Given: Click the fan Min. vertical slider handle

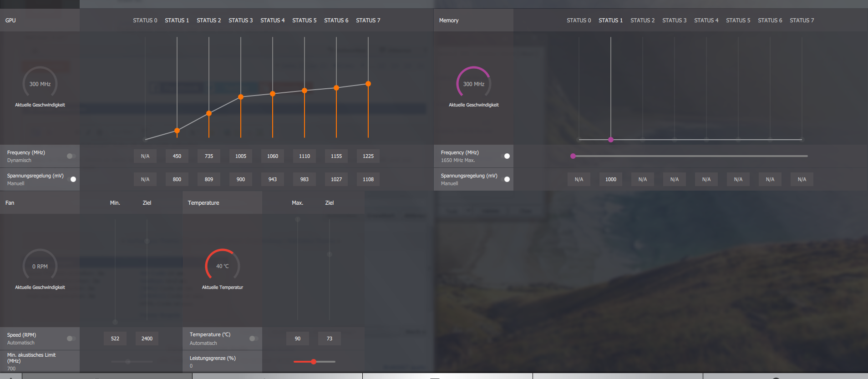Looking at the screenshot, I should pyautogui.click(x=115, y=322).
